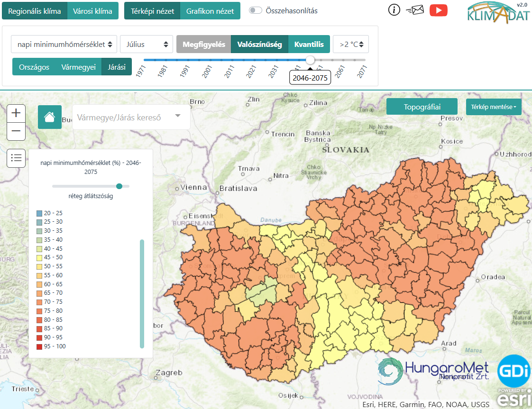Click the 25 - 30 legend swatch
532x409 pixels.
coord(39,222)
